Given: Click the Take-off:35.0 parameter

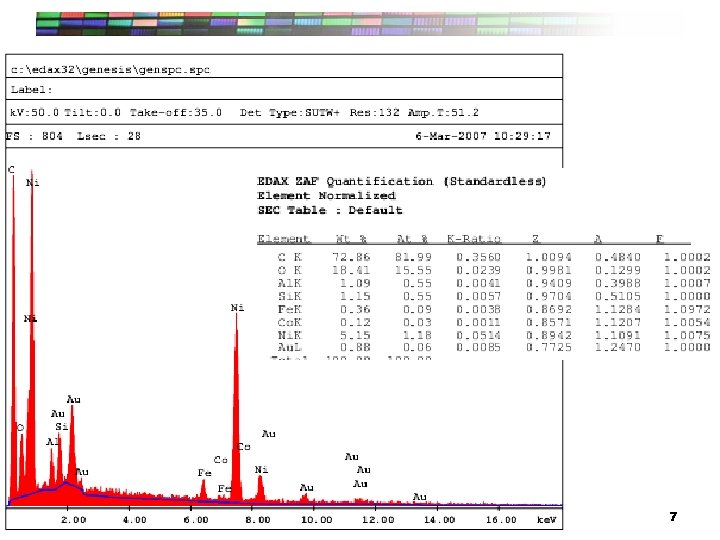Looking at the screenshot, I should click(x=176, y=112).
